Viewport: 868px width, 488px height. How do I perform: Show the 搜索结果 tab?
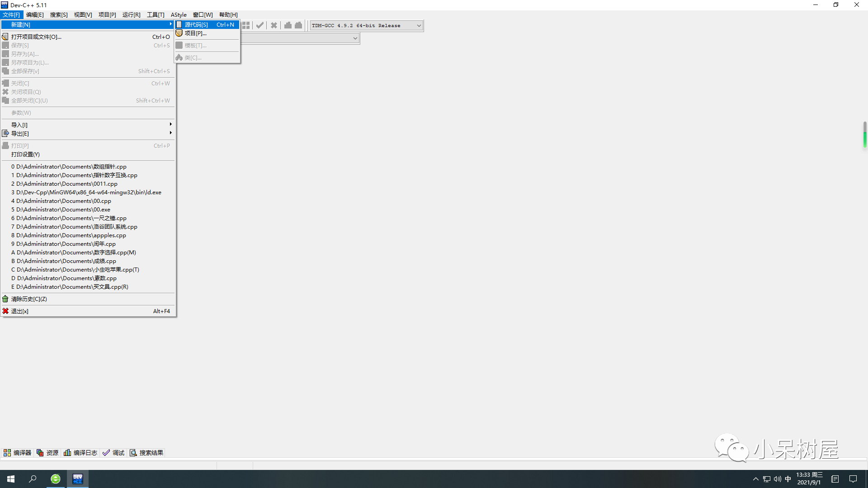[x=146, y=453]
